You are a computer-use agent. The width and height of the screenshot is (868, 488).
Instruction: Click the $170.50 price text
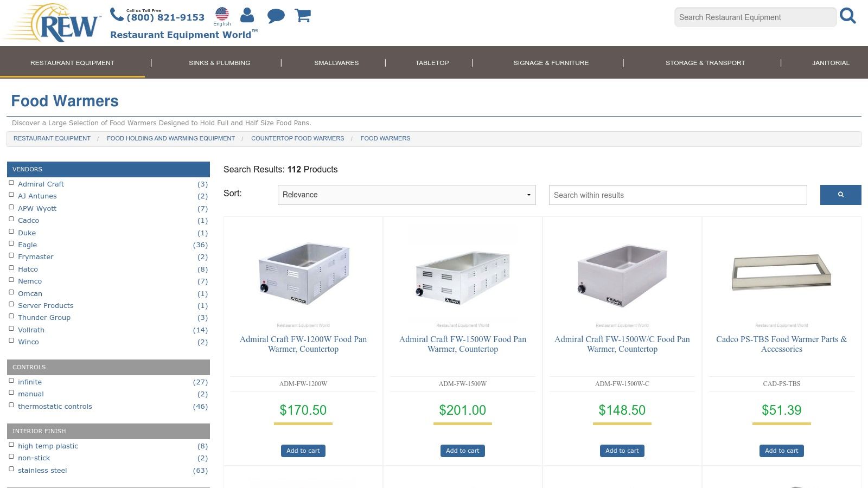click(303, 410)
